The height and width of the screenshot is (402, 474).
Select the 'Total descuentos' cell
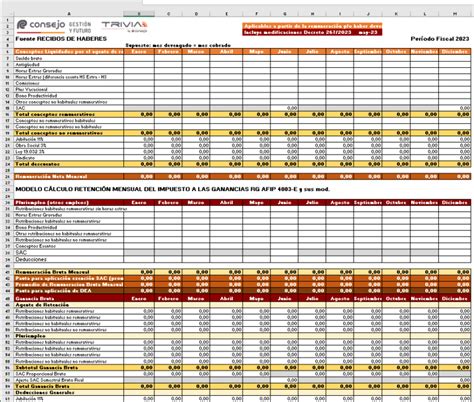(x=69, y=164)
